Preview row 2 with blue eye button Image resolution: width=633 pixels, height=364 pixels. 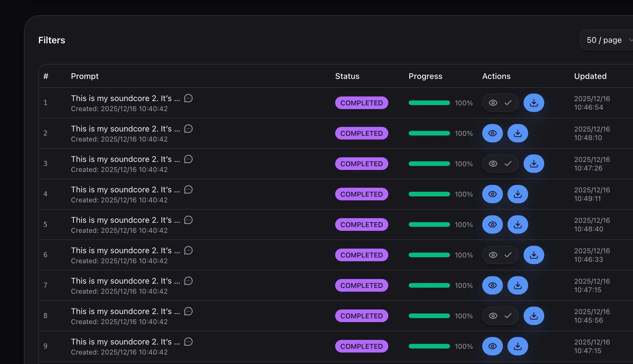492,133
